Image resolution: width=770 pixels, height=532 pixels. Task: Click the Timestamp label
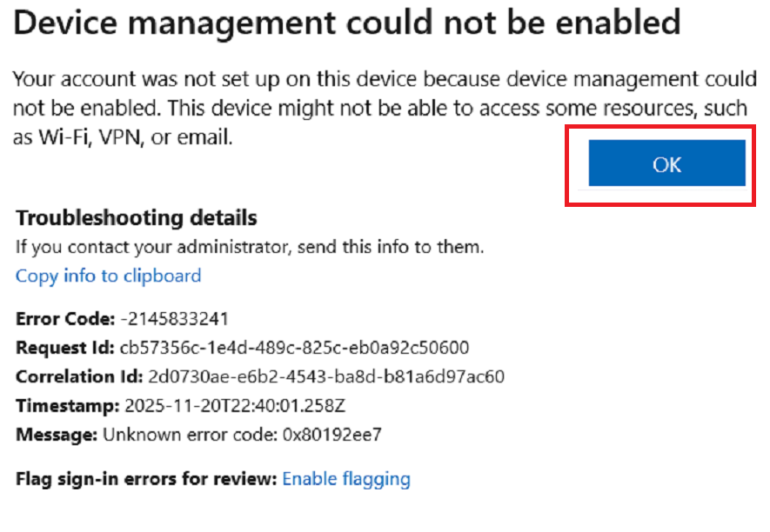click(x=68, y=405)
